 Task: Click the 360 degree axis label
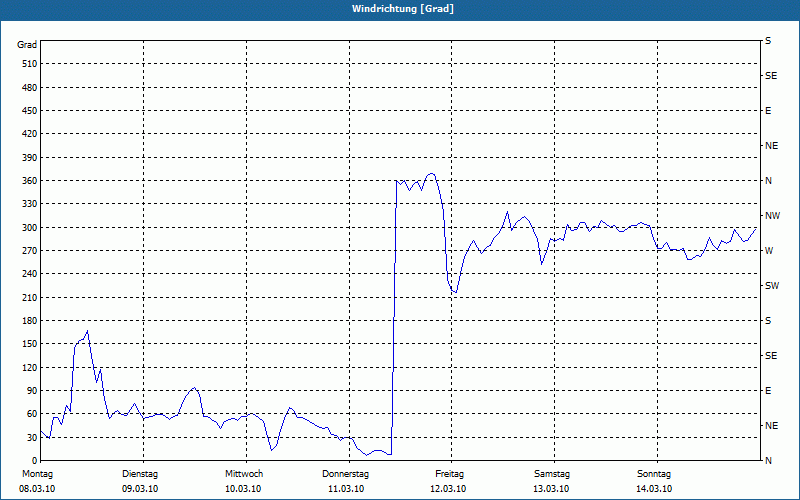[x=30, y=181]
